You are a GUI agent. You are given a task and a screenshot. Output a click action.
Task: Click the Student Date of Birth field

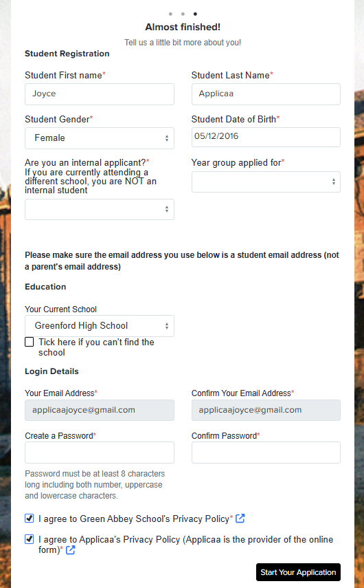click(x=266, y=138)
